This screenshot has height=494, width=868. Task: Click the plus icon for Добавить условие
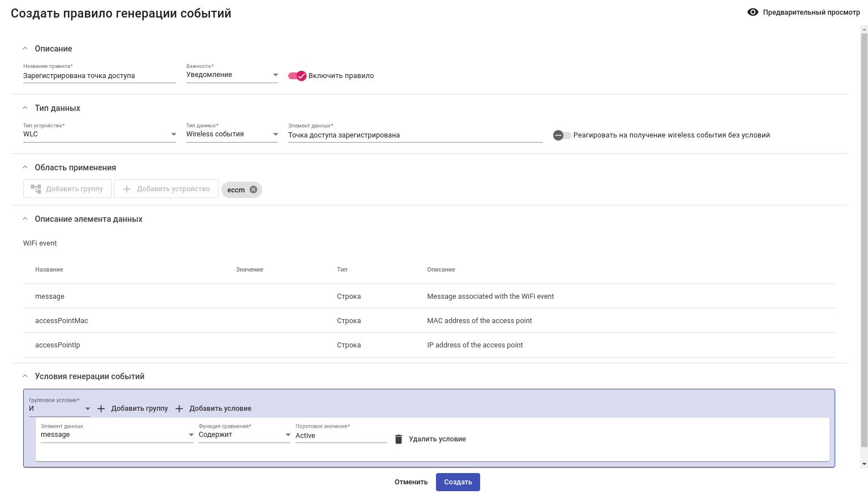tap(179, 409)
